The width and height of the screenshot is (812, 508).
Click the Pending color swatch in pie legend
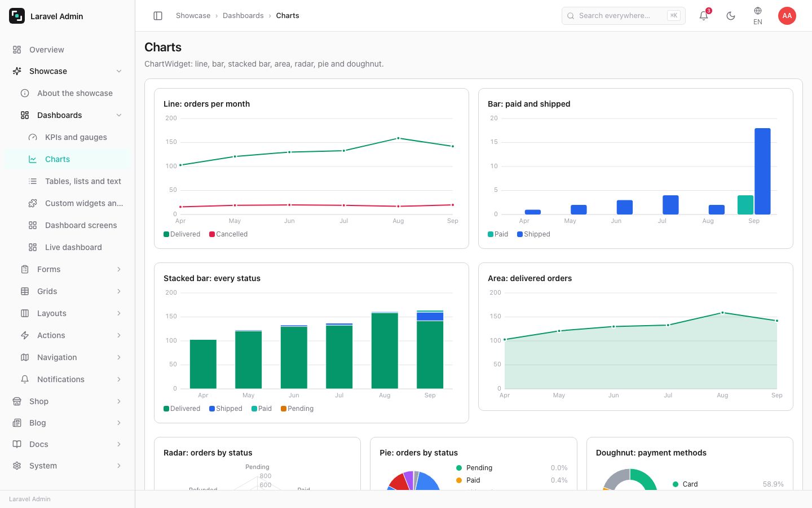pos(459,468)
